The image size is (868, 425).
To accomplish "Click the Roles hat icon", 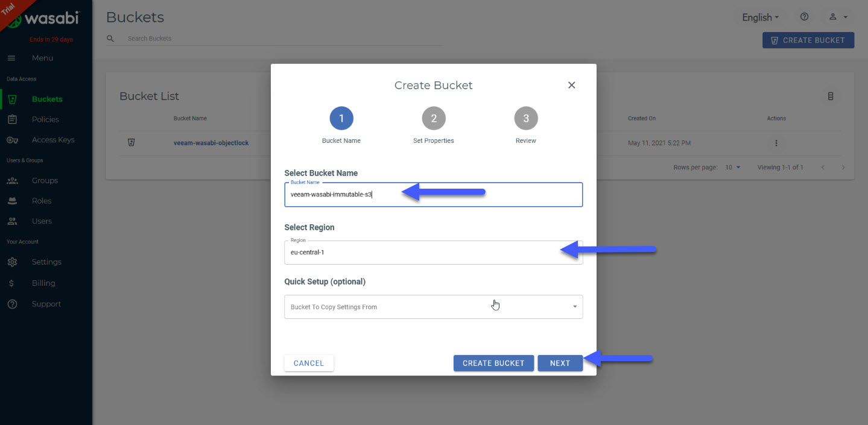I will coord(12,201).
